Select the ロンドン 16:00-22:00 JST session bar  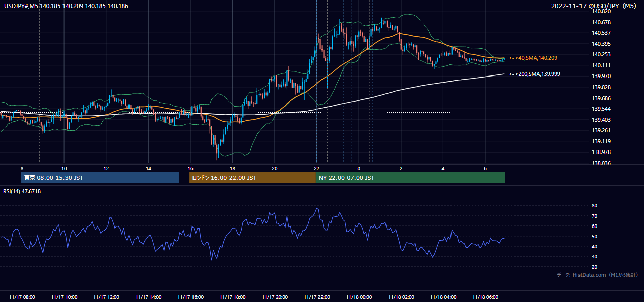[x=252, y=178]
